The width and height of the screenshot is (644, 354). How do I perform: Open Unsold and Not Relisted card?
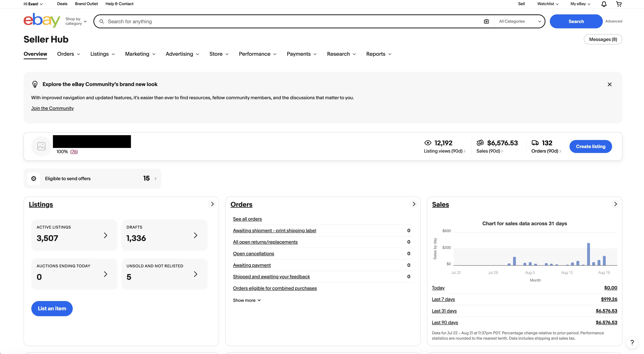click(x=164, y=274)
